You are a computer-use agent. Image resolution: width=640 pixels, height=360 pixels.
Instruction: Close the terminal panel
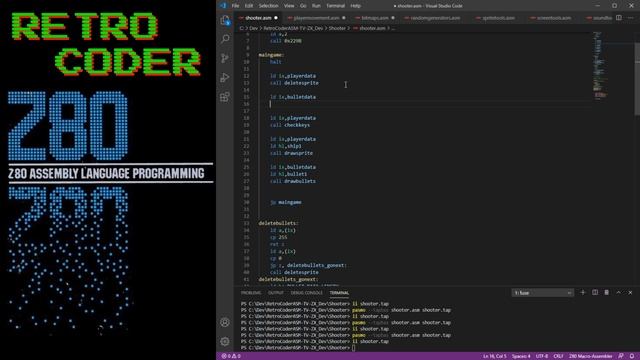[630, 293]
